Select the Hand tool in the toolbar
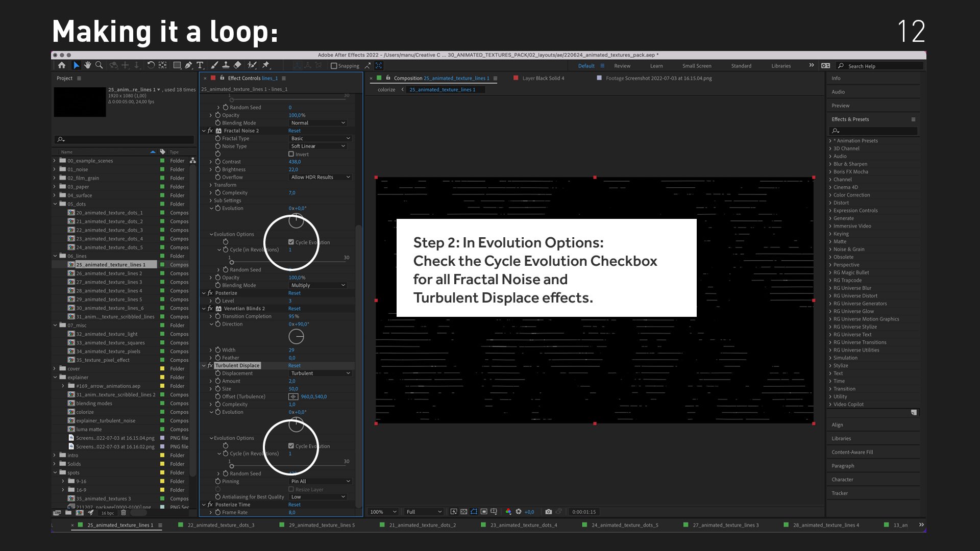 click(88, 65)
